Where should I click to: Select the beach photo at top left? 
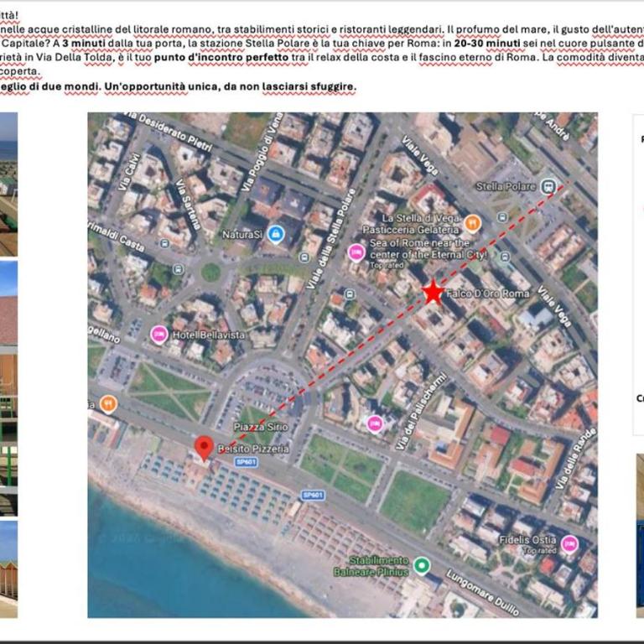[8, 184]
